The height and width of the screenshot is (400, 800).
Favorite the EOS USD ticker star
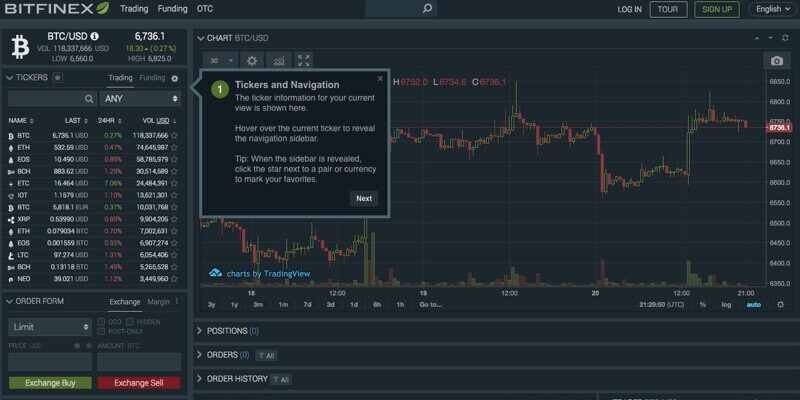(174, 160)
